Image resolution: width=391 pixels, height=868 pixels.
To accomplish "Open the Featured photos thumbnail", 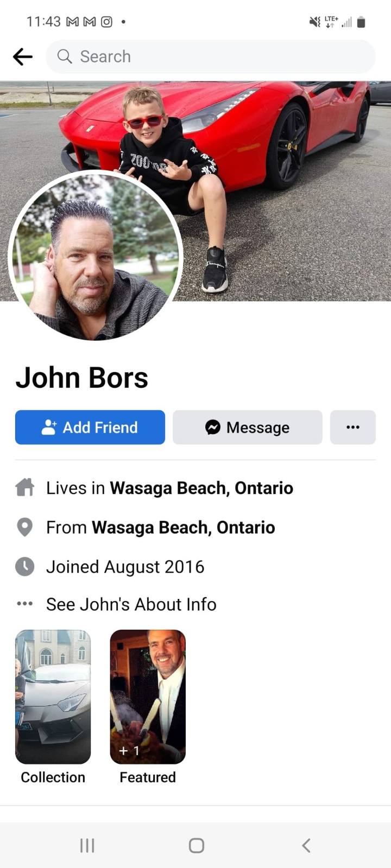I will [x=148, y=697].
